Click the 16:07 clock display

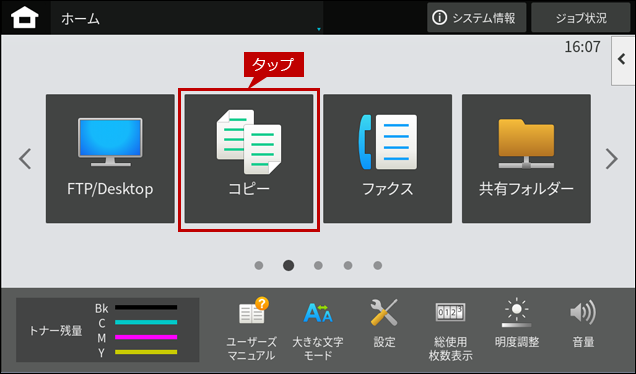tap(582, 47)
